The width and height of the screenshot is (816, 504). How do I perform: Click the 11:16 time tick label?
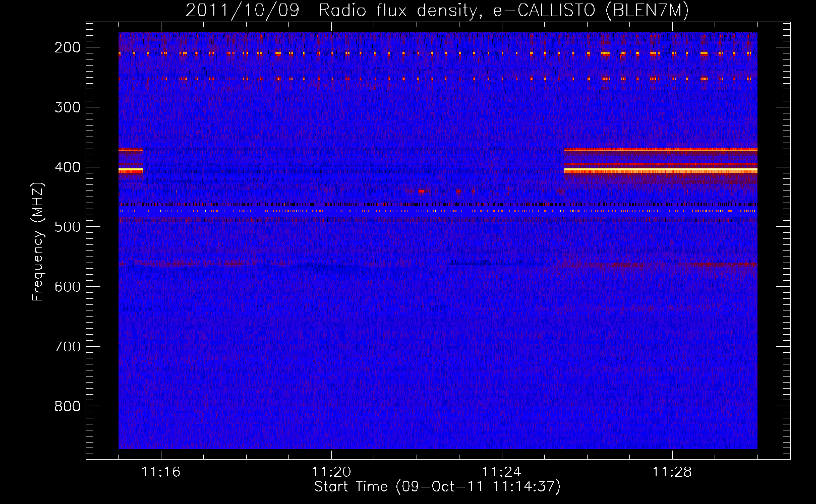pos(161,472)
